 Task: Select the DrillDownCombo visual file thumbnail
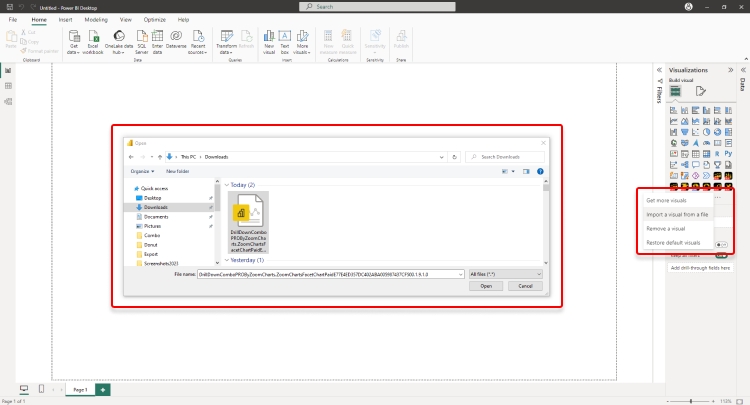[248, 222]
